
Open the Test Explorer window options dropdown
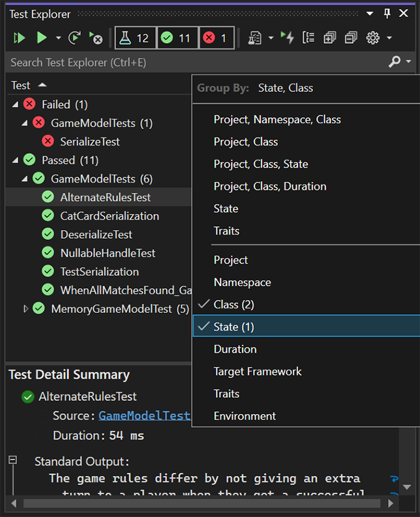click(370, 14)
